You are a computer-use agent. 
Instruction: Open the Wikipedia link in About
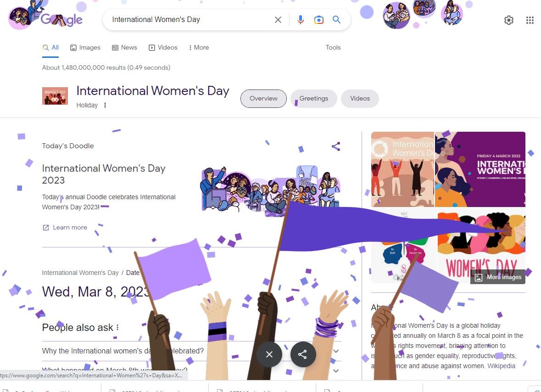coord(501,366)
